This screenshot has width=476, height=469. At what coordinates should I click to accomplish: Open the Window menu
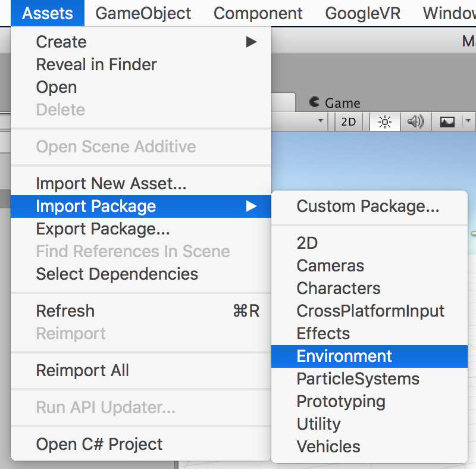pos(449,13)
